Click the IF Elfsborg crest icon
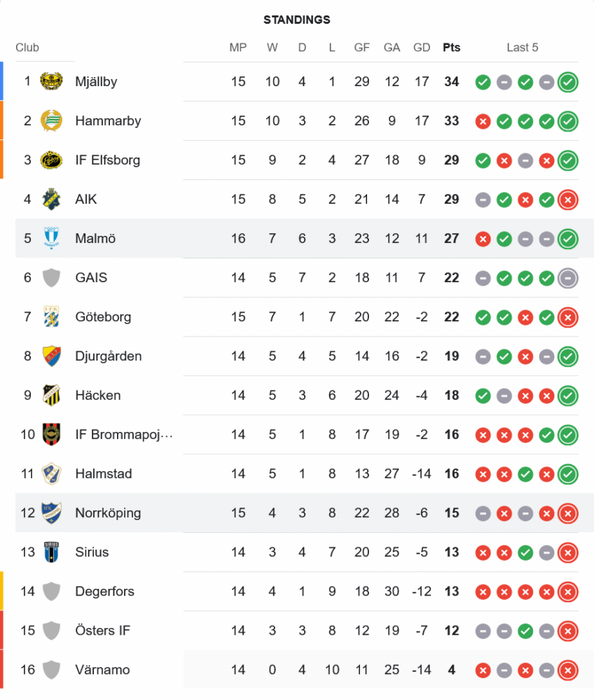594x700 pixels. pyautogui.click(x=51, y=160)
